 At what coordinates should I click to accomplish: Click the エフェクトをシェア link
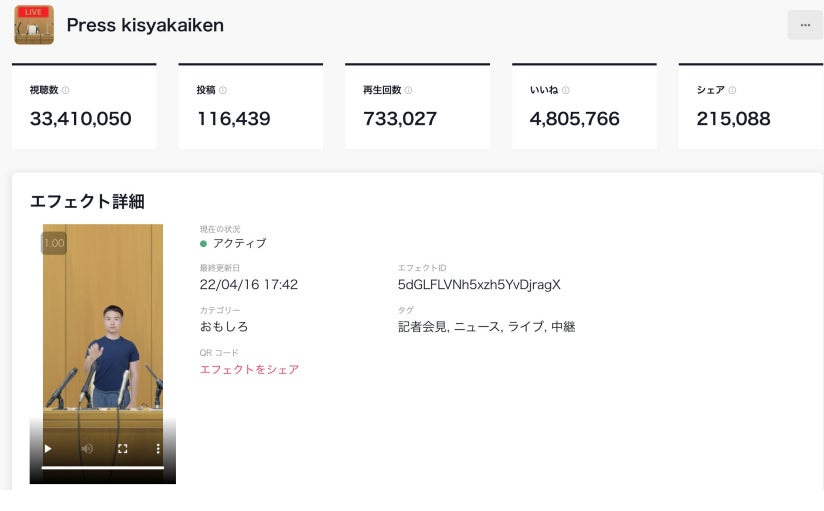[x=249, y=369]
